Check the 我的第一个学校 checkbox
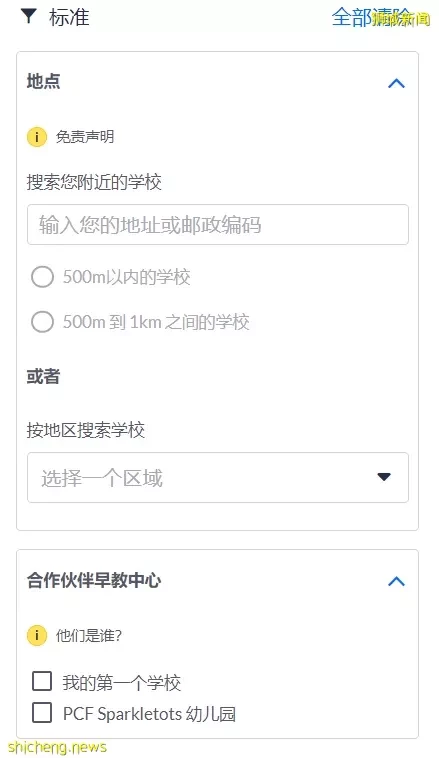Viewport: 439px width, 758px height. [x=42, y=681]
